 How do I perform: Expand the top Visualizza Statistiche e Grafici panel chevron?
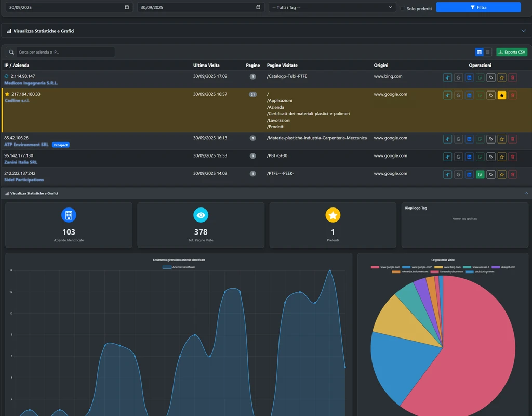click(x=524, y=31)
